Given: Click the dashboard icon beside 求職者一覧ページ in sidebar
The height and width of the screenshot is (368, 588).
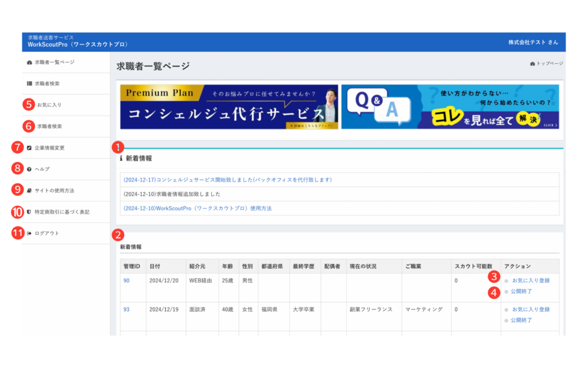Looking at the screenshot, I should [x=29, y=62].
